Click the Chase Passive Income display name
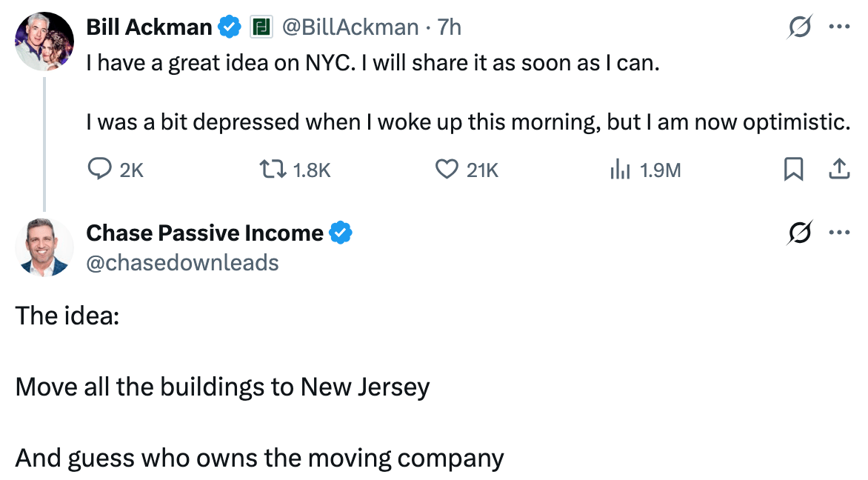 (x=204, y=233)
